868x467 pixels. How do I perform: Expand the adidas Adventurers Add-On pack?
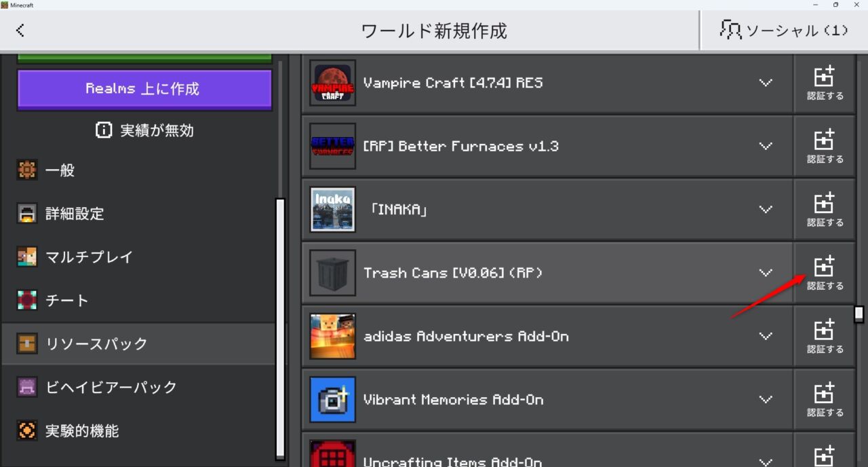coord(766,336)
